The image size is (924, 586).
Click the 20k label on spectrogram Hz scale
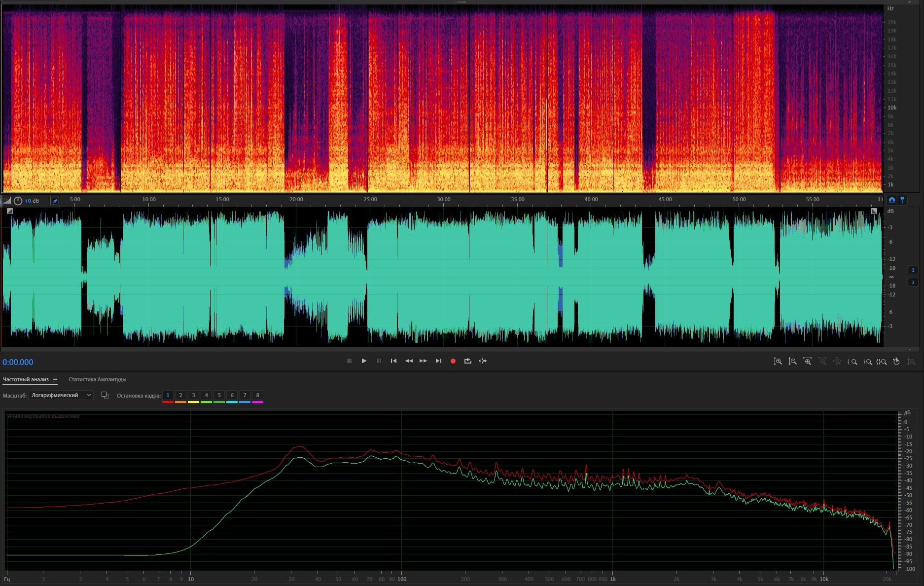pyautogui.click(x=892, y=22)
